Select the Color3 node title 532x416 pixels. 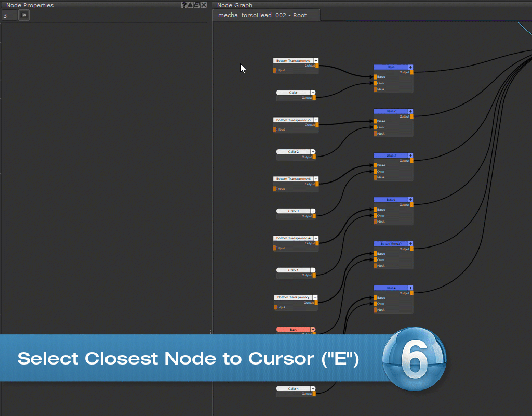[x=294, y=211]
